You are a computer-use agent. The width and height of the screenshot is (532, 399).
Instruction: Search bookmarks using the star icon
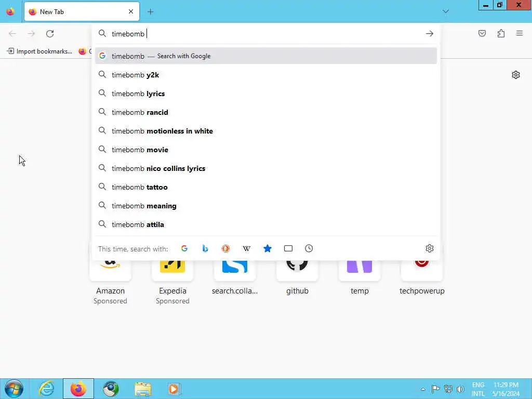268,248
